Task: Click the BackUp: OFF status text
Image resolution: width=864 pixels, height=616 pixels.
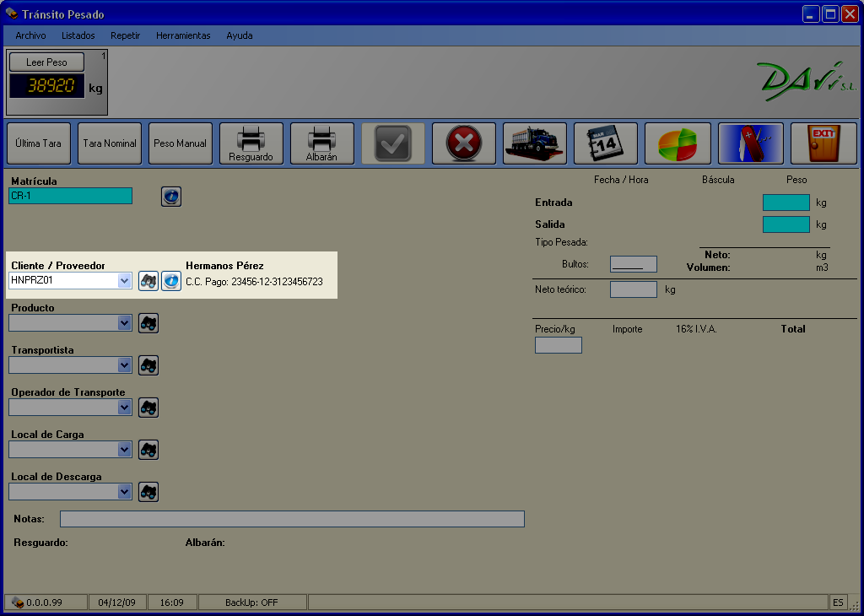Action: tap(251, 602)
